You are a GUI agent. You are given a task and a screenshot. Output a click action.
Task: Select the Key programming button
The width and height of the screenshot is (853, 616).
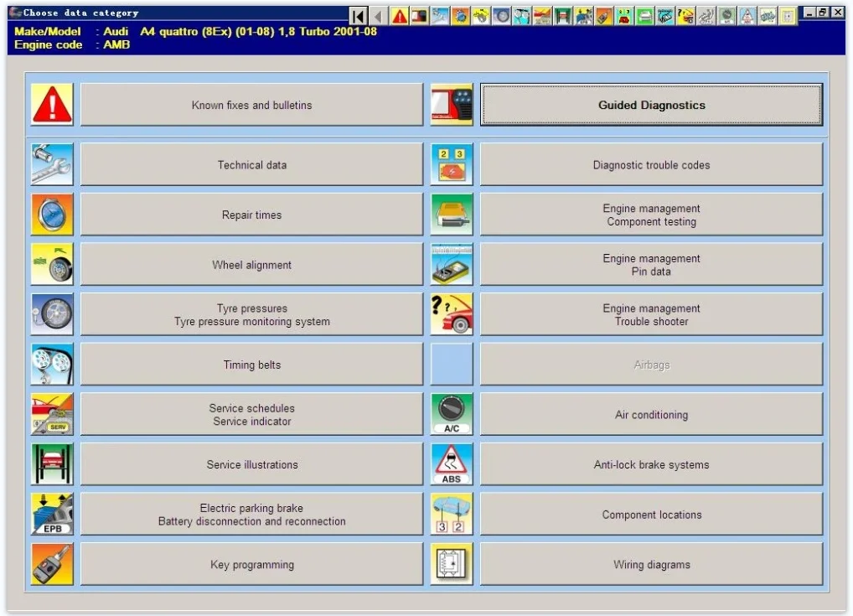[252, 564]
